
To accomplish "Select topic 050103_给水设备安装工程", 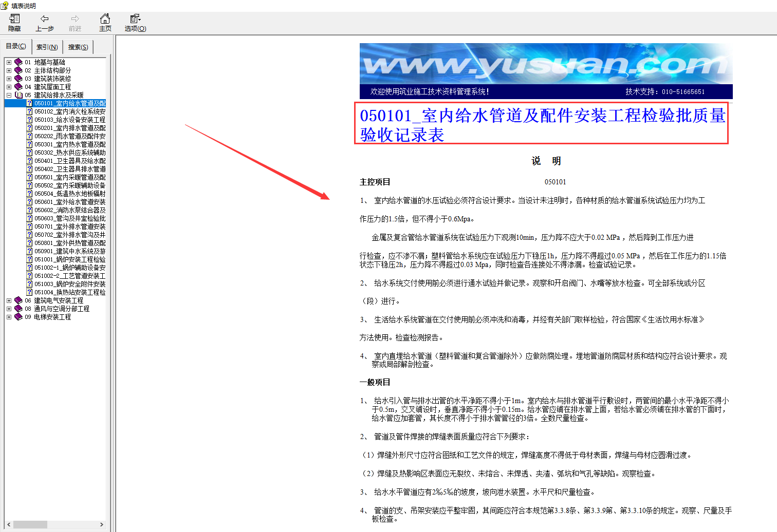I will tap(70, 120).
